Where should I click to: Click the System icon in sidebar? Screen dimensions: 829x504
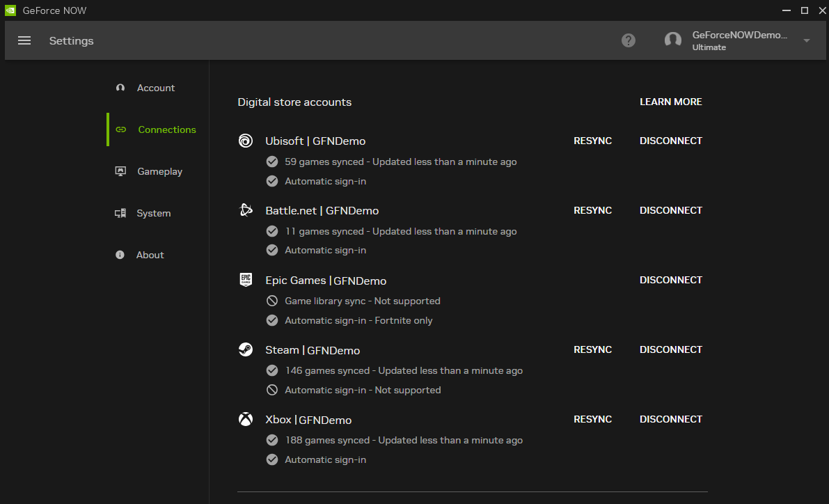120,212
